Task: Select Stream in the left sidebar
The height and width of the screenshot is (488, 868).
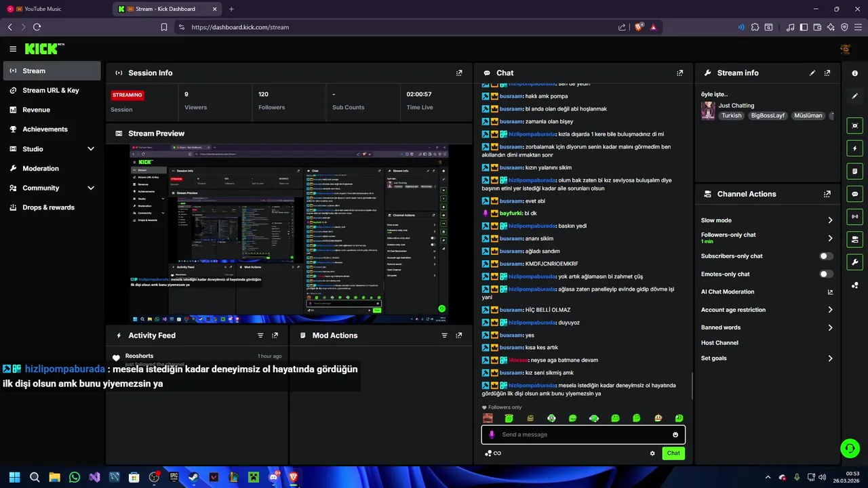Action: 52,71
